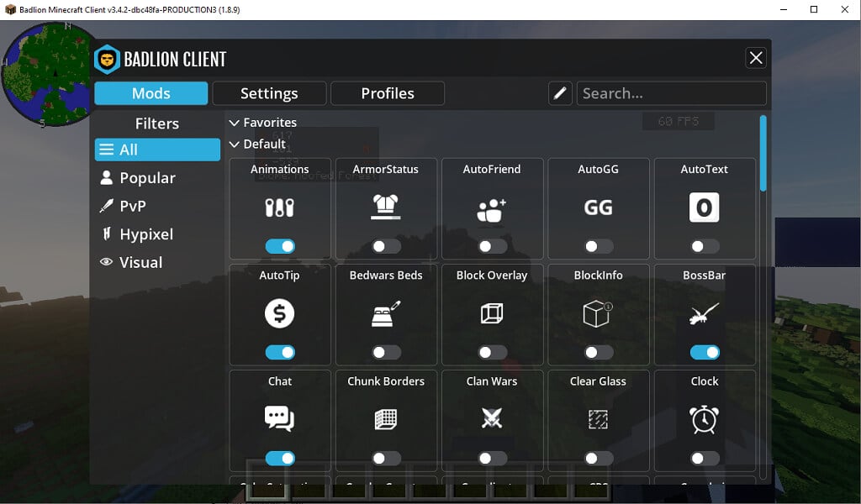Click the Block Overlay cube icon
This screenshot has width=861, height=504.
(x=491, y=313)
